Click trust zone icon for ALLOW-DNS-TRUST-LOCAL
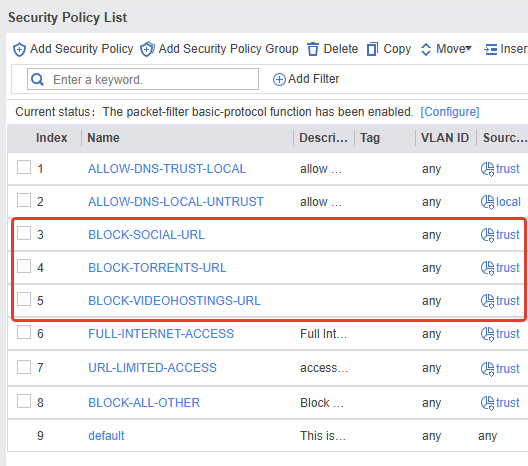The image size is (528, 466). click(x=487, y=169)
